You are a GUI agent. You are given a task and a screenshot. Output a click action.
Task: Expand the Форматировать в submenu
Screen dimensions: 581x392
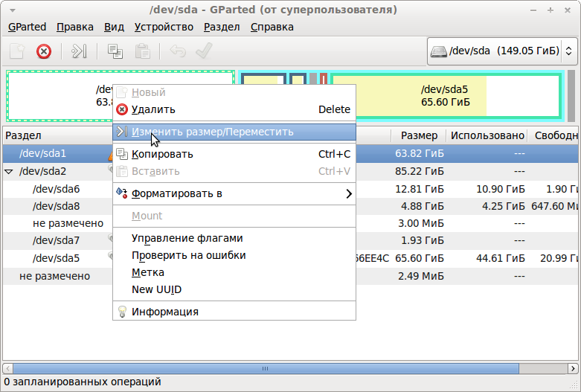pyautogui.click(x=234, y=194)
